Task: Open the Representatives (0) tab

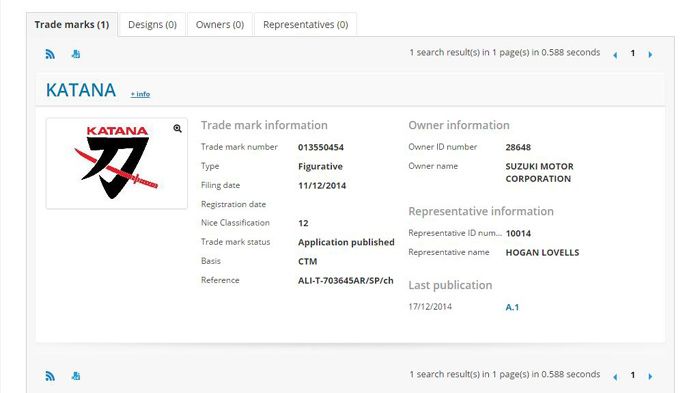Action: 305,25
